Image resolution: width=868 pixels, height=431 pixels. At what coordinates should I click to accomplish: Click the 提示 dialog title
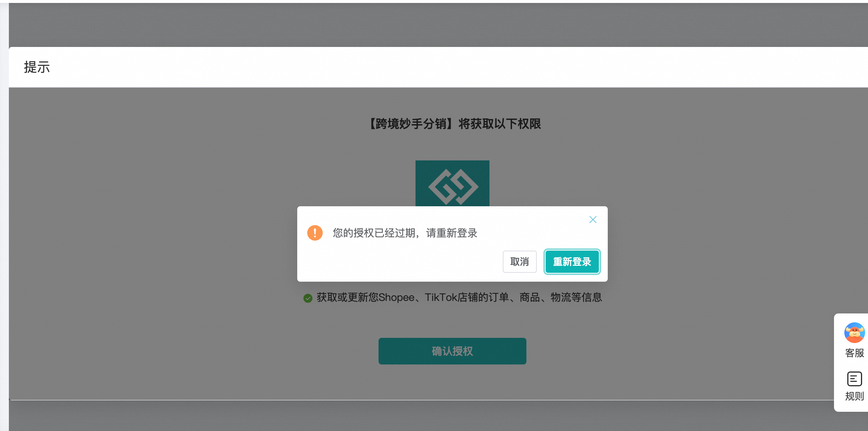click(x=37, y=67)
